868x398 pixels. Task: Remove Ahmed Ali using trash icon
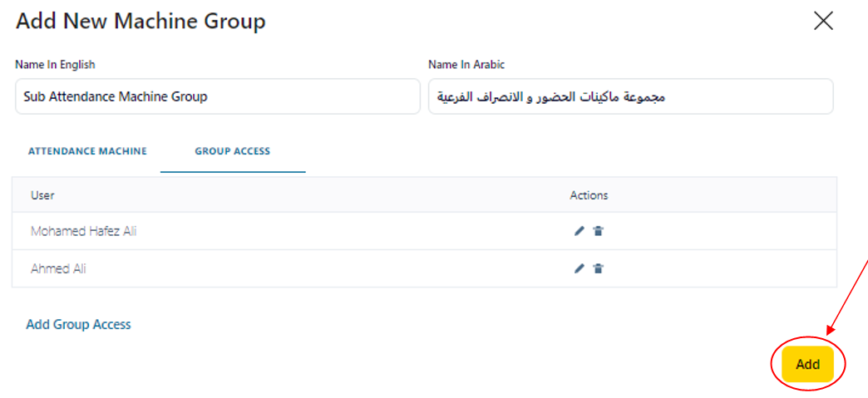pyautogui.click(x=598, y=268)
